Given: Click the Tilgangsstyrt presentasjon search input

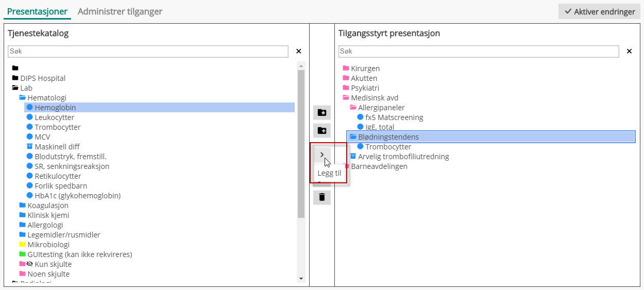Looking at the screenshot, I should pyautogui.click(x=478, y=52).
